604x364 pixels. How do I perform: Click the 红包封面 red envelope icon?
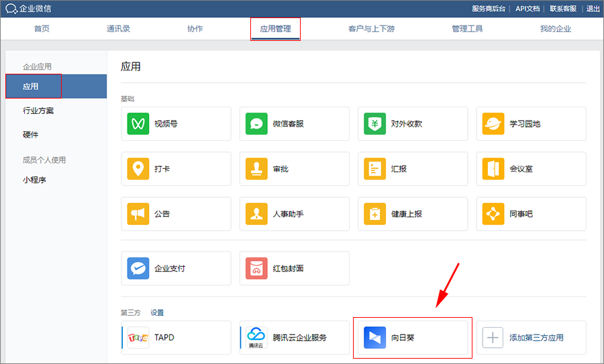[x=256, y=268]
